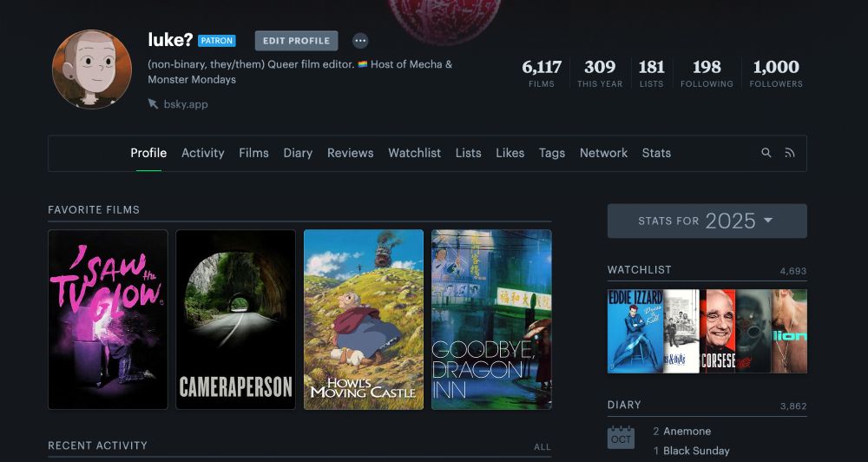Image resolution: width=868 pixels, height=462 pixels.
Task: Open the Anemone diary entry
Action: click(687, 431)
